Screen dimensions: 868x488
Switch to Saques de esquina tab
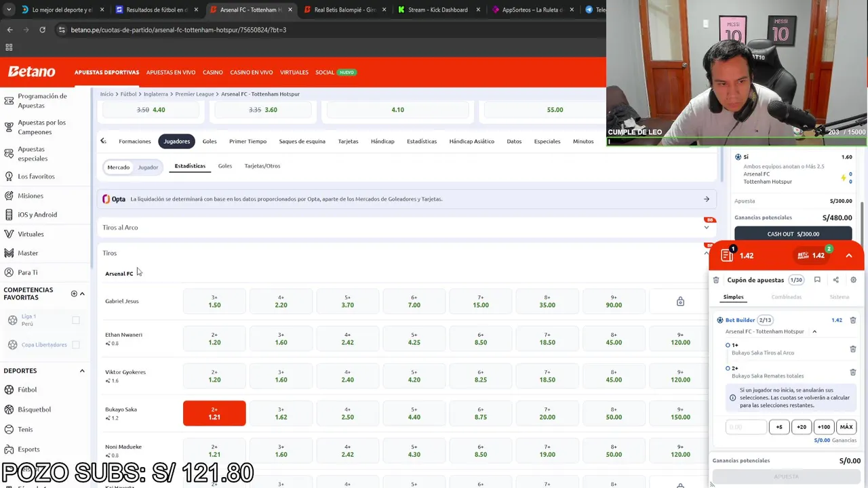pyautogui.click(x=302, y=141)
